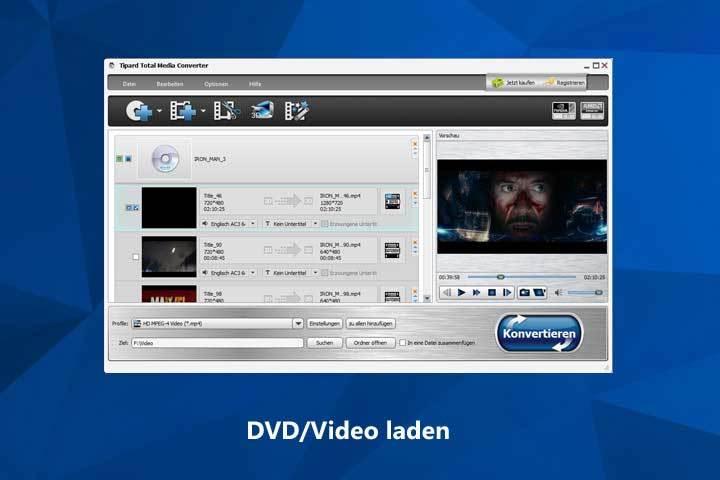
Task: Remove the Title_46 row with orange X
Action: tap(415, 194)
